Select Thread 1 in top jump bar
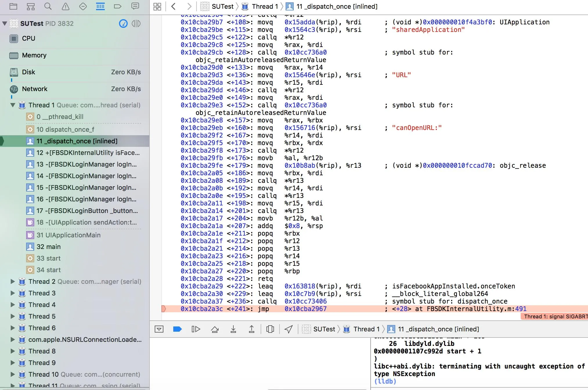The width and height of the screenshot is (588, 390). (x=264, y=6)
